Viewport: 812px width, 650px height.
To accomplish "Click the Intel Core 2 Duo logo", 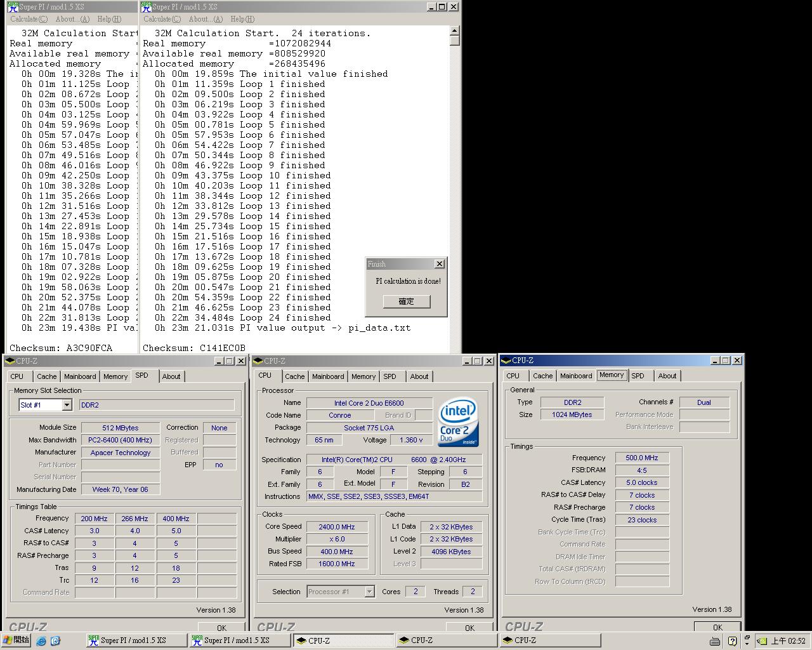I will [458, 422].
